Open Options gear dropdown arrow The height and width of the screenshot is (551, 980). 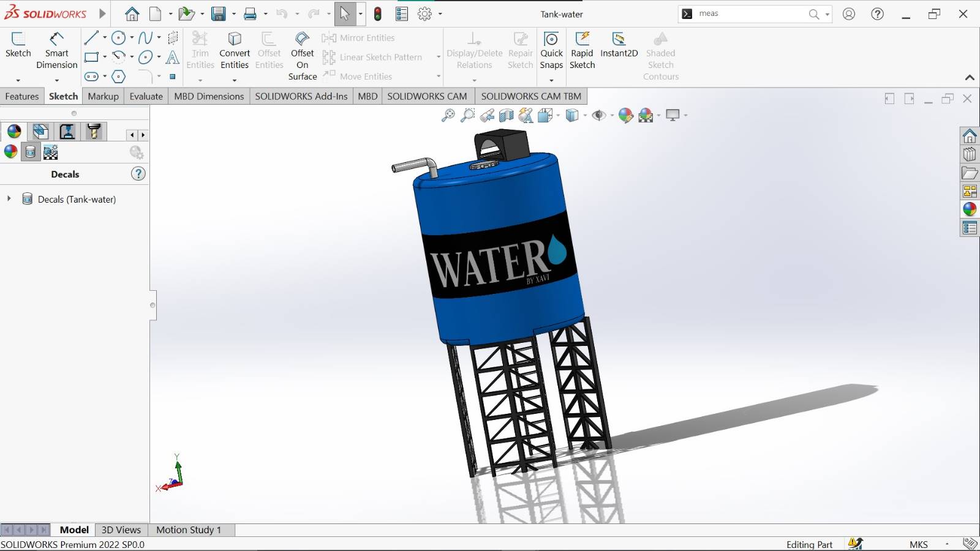[440, 14]
